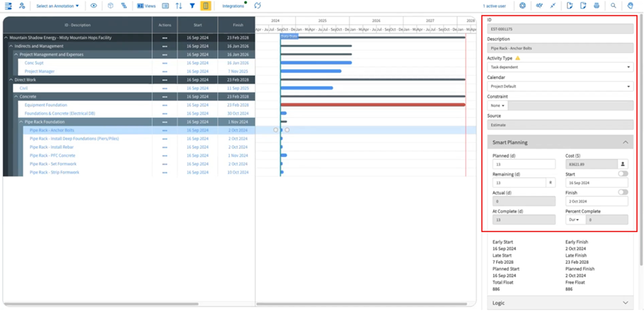Click the Planned (d) duration input field
This screenshot has height=311, width=644.
point(524,164)
